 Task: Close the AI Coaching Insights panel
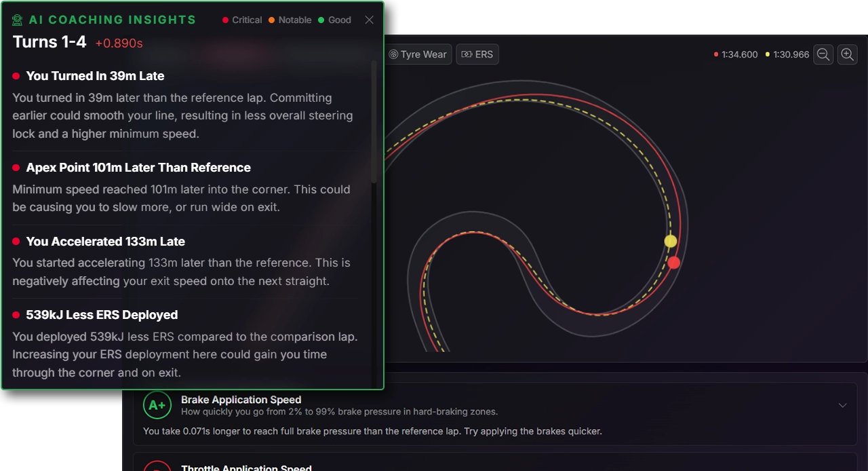click(369, 20)
